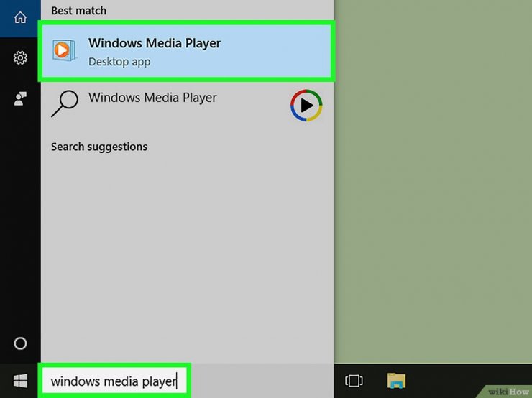Open the Windows Media Player desktop app result
532x398 pixels.
click(x=186, y=51)
